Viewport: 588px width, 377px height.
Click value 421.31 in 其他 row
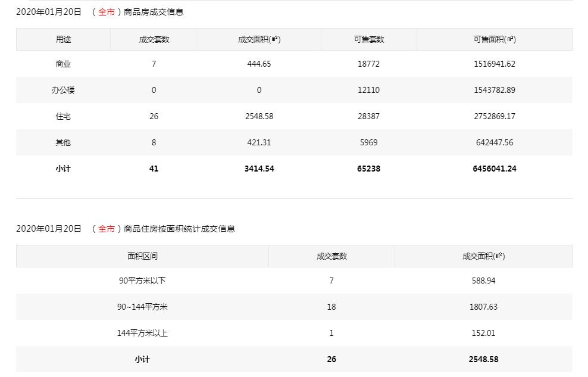(259, 142)
